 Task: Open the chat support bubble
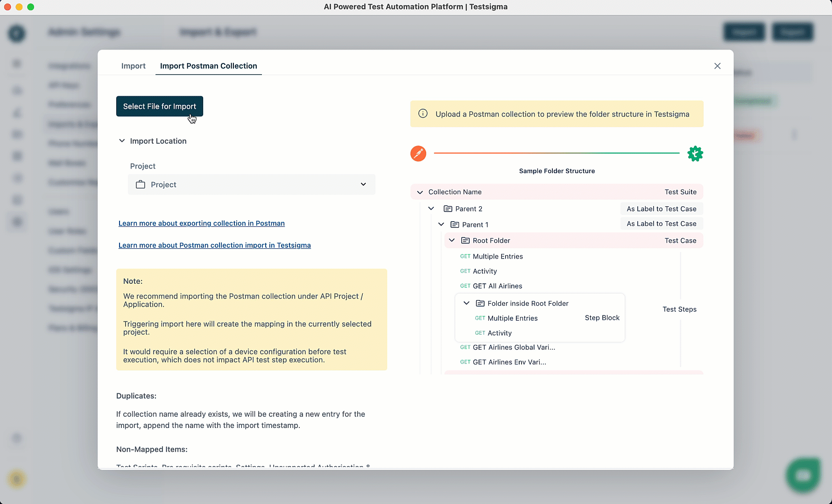[x=803, y=475]
